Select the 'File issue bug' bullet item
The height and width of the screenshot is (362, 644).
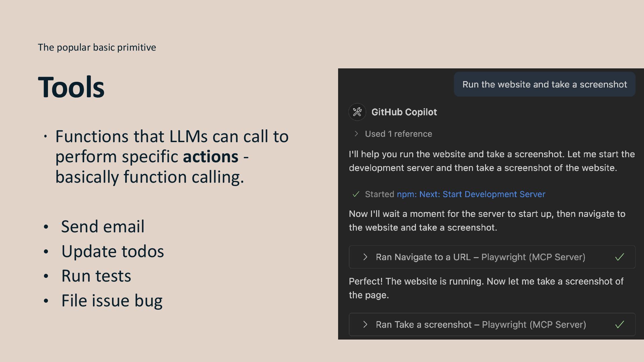[112, 301]
